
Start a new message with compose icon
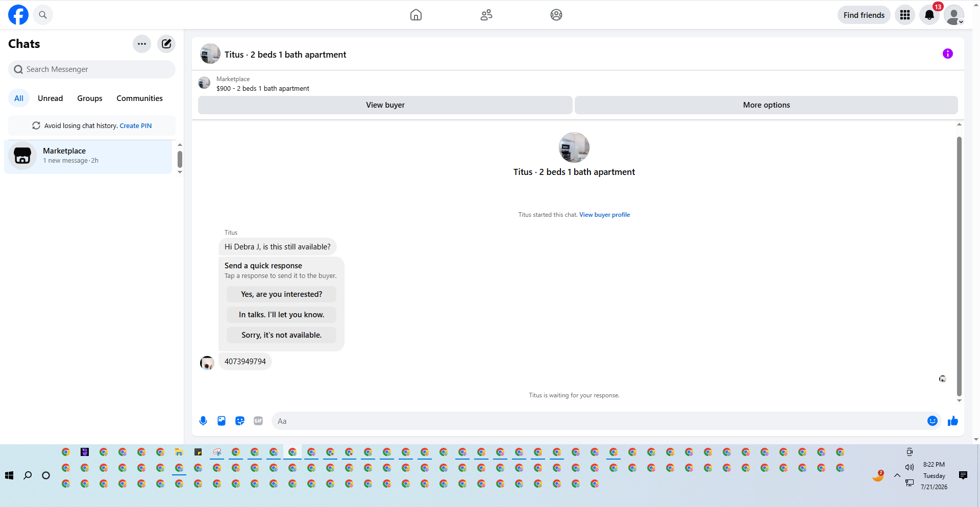click(166, 44)
